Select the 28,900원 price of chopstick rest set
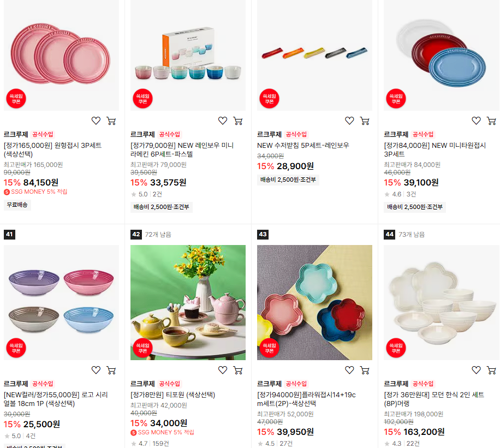The height and width of the screenshot is (448, 500). (x=295, y=166)
